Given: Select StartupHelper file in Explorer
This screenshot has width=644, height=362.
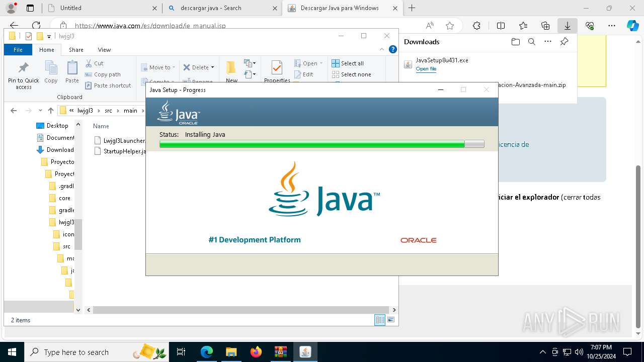Looking at the screenshot, I should tap(120, 151).
